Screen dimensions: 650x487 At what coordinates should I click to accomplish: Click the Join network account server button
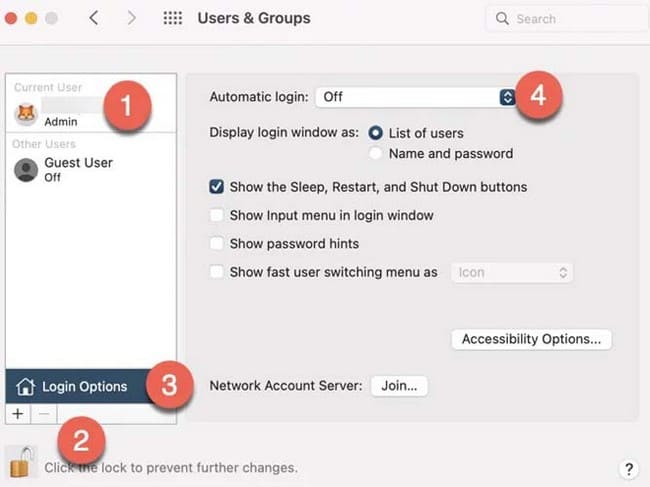(x=399, y=386)
